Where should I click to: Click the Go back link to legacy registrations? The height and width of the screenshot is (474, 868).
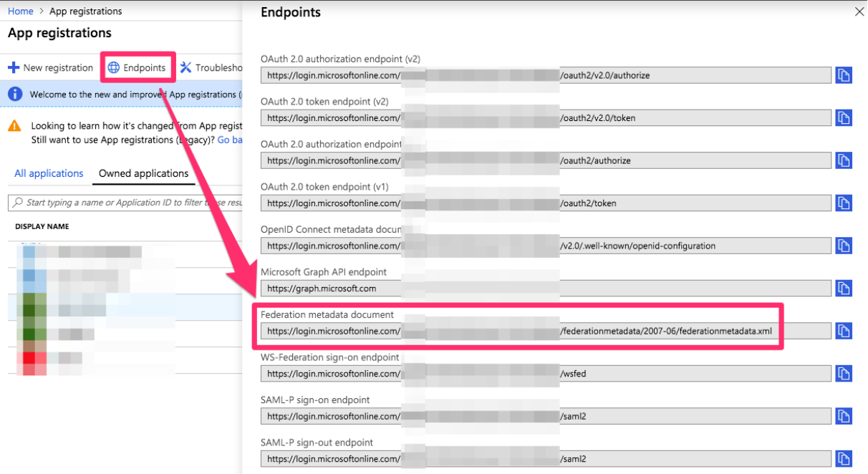[231, 140]
